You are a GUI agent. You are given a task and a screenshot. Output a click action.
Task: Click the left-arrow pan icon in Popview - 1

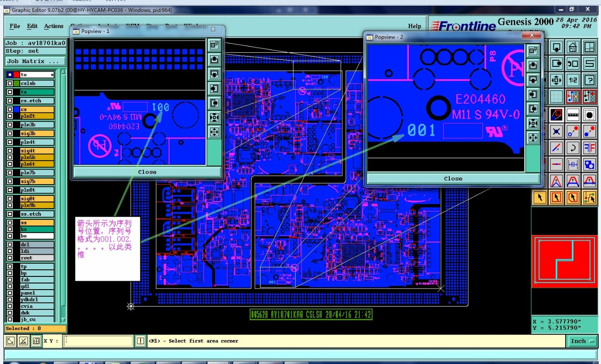pyautogui.click(x=214, y=89)
